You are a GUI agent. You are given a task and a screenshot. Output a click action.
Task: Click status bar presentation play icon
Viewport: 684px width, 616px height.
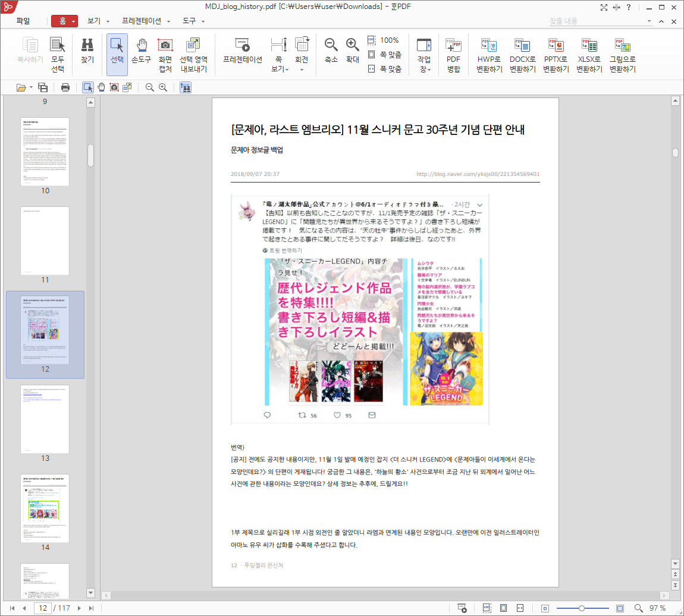pyautogui.click(x=462, y=608)
